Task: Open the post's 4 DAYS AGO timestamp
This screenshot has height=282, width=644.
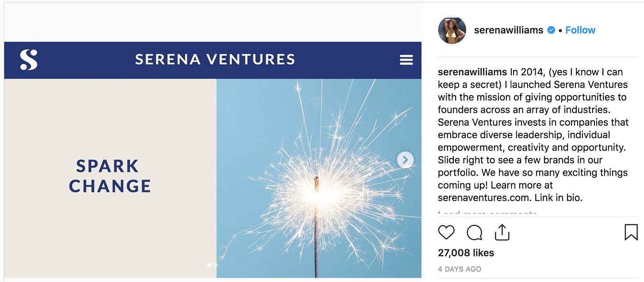Action: 460,269
